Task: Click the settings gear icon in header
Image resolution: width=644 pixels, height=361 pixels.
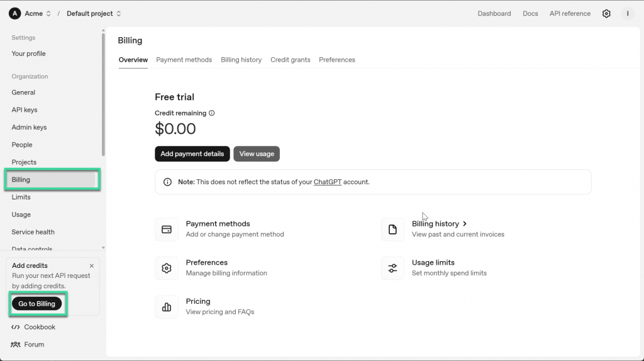Action: 606,14
